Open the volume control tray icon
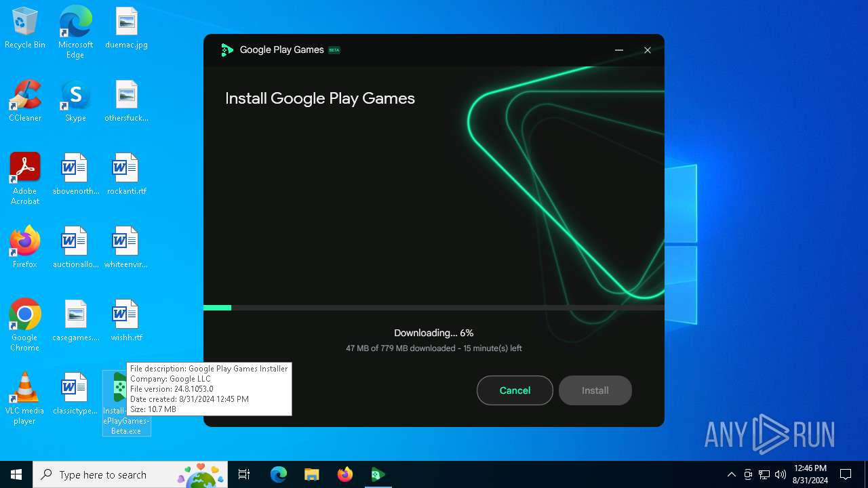 pyautogui.click(x=781, y=474)
